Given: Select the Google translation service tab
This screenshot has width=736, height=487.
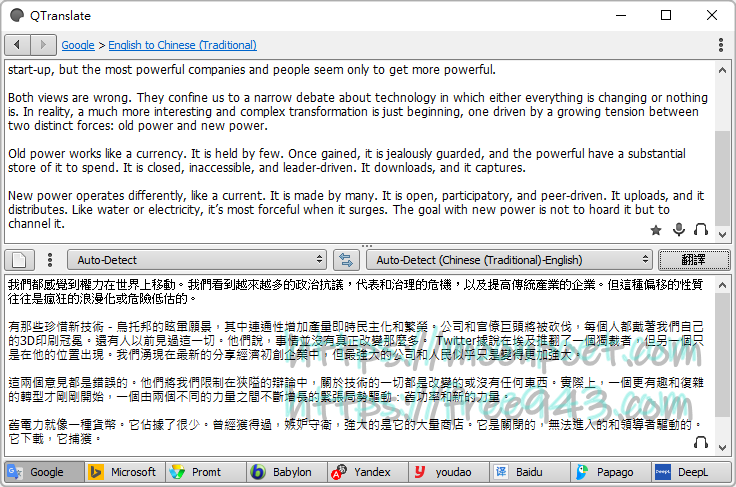Looking at the screenshot, I should 45,472.
